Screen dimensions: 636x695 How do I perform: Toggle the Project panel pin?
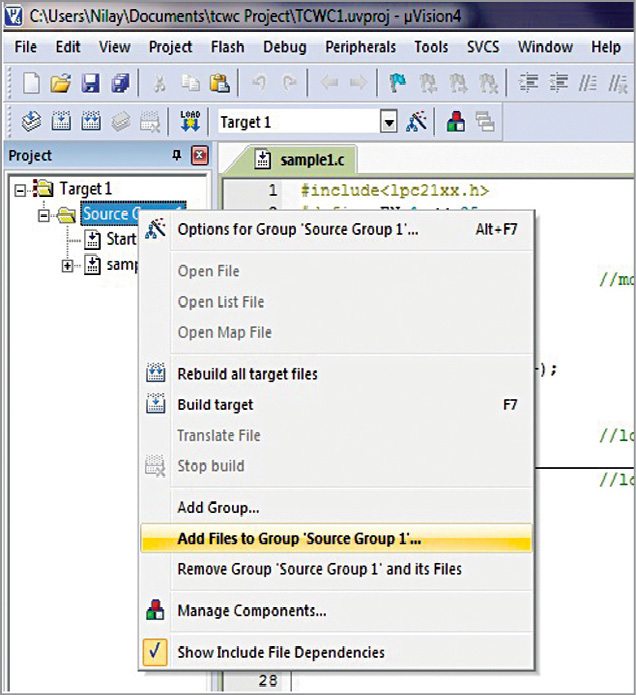177,156
